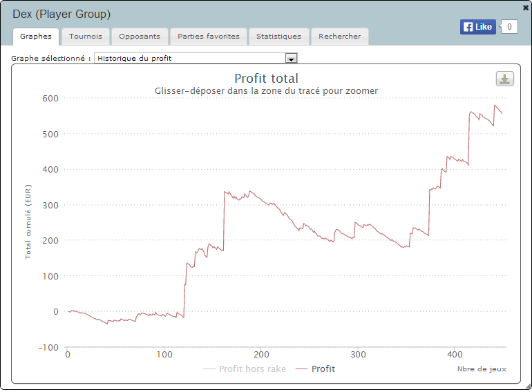This screenshot has height=392, width=532.
Task: Click the grey 'Profit hors rake' legend marker
Action: coord(209,369)
